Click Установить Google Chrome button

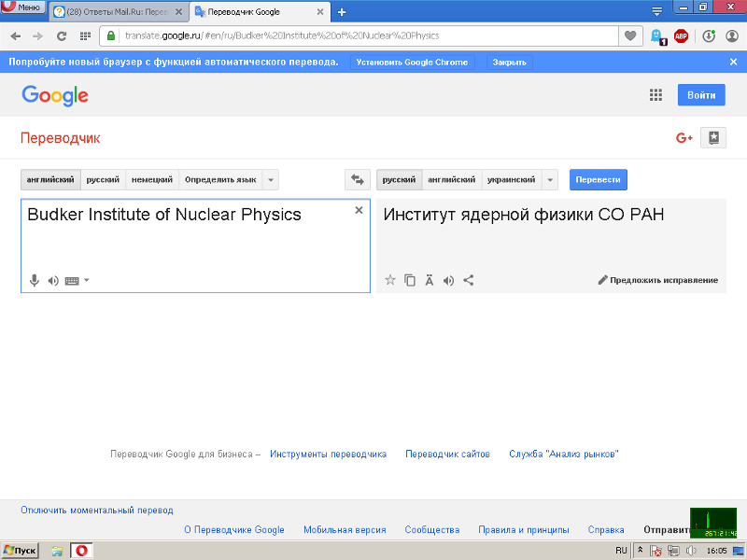pyautogui.click(x=412, y=63)
